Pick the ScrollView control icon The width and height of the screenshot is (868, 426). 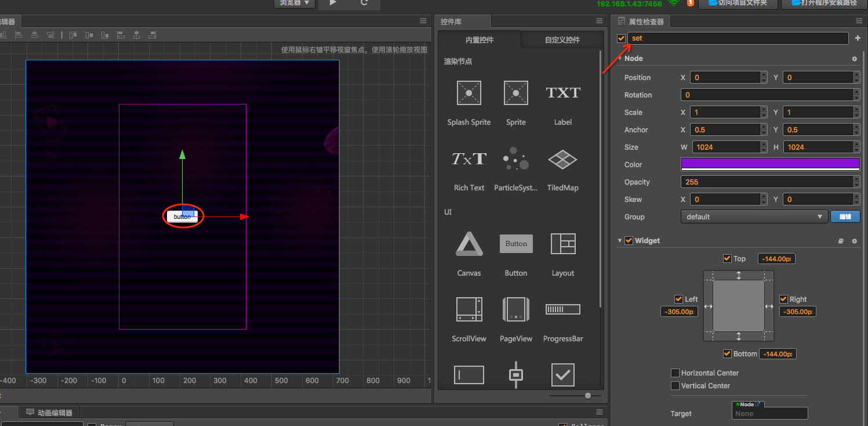coord(468,309)
